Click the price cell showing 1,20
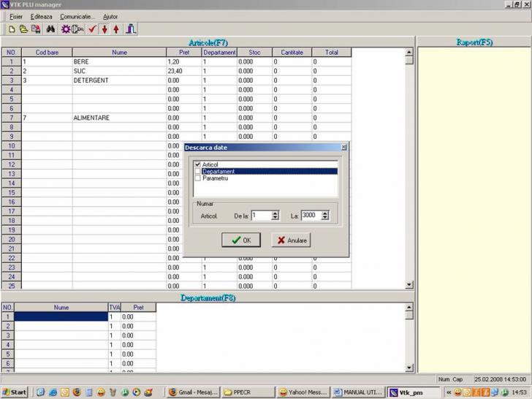532x399 pixels. [x=184, y=61]
